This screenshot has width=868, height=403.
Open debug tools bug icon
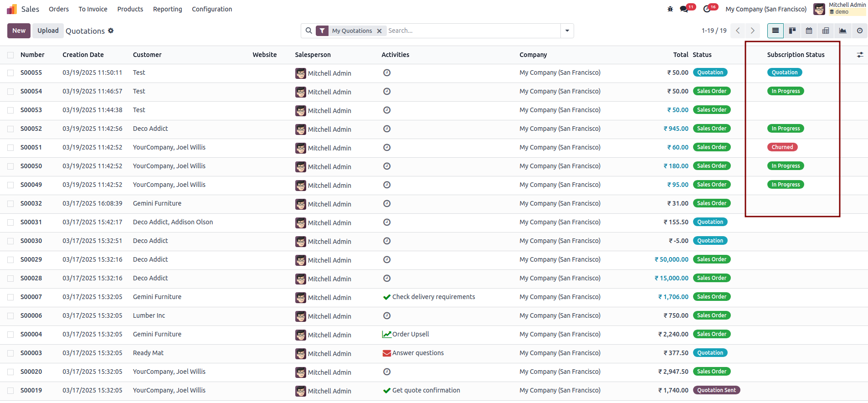pos(670,9)
